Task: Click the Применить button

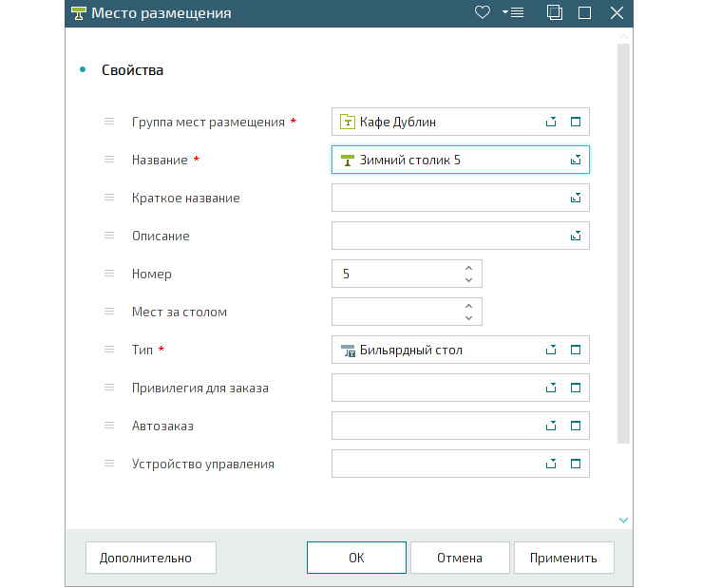Action: click(x=563, y=558)
